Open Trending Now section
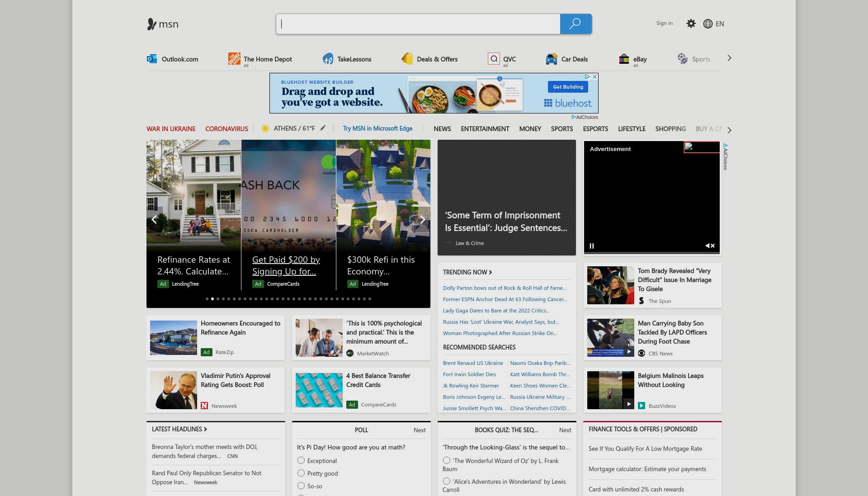Viewport: 868px width, 496px height. point(467,272)
